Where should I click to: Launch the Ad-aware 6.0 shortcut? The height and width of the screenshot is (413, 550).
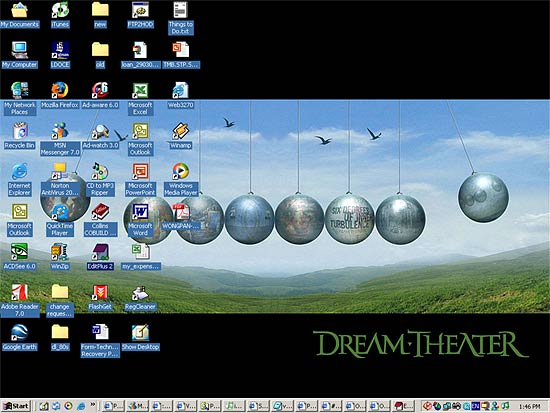pos(100,95)
